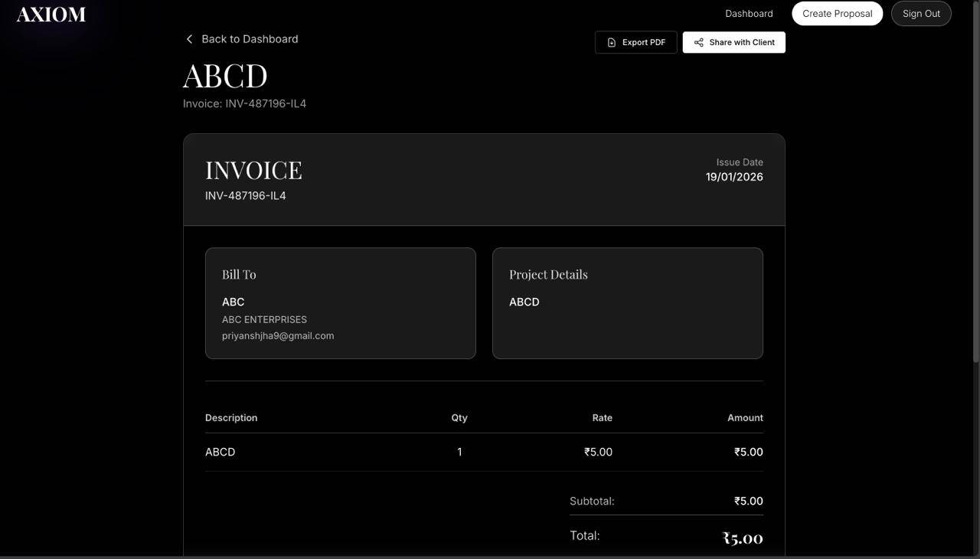Viewport: 980px width, 559px height.
Task: Sign out using the Sign Out button
Action: click(920, 14)
